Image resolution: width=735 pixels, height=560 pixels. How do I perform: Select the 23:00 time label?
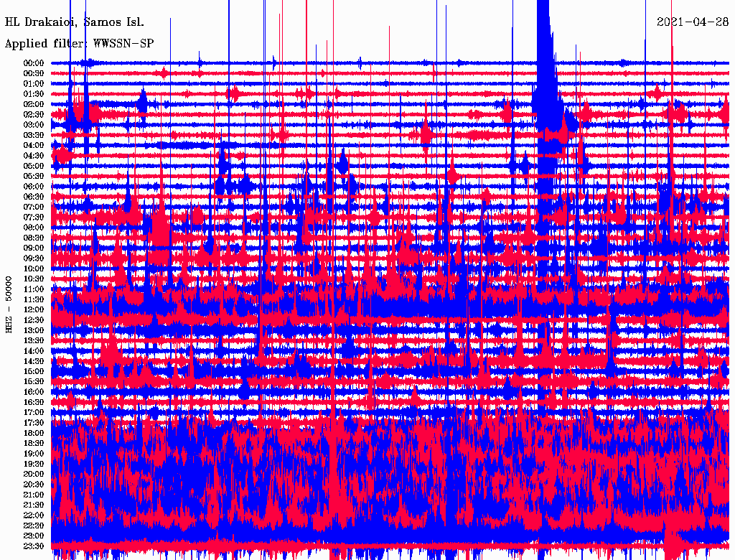point(34,536)
